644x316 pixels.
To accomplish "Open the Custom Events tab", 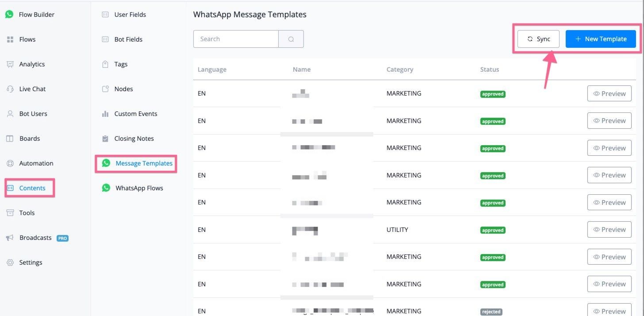I will pyautogui.click(x=135, y=114).
